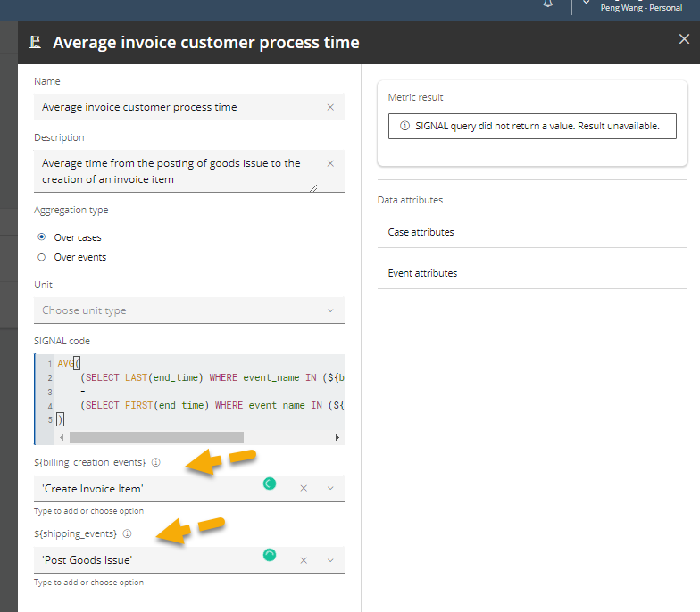700x612 pixels.
Task: Expand the Event attributes section
Action: click(x=532, y=273)
